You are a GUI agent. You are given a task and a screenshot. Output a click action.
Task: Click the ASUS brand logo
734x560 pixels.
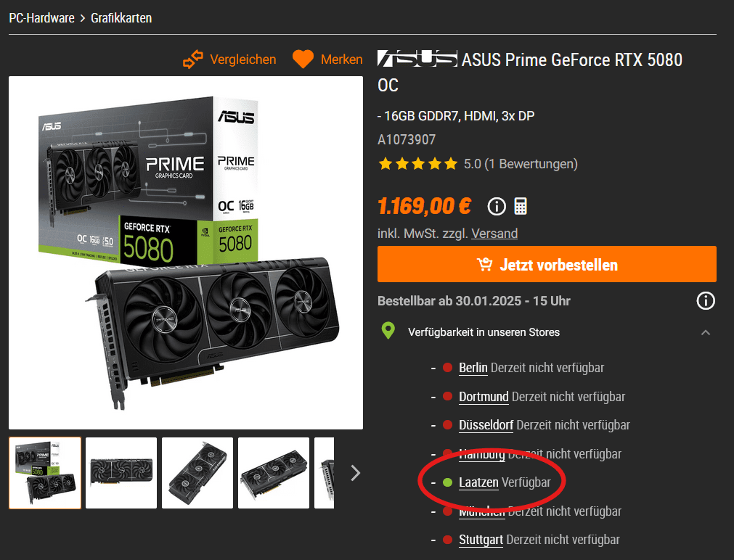pyautogui.click(x=417, y=59)
